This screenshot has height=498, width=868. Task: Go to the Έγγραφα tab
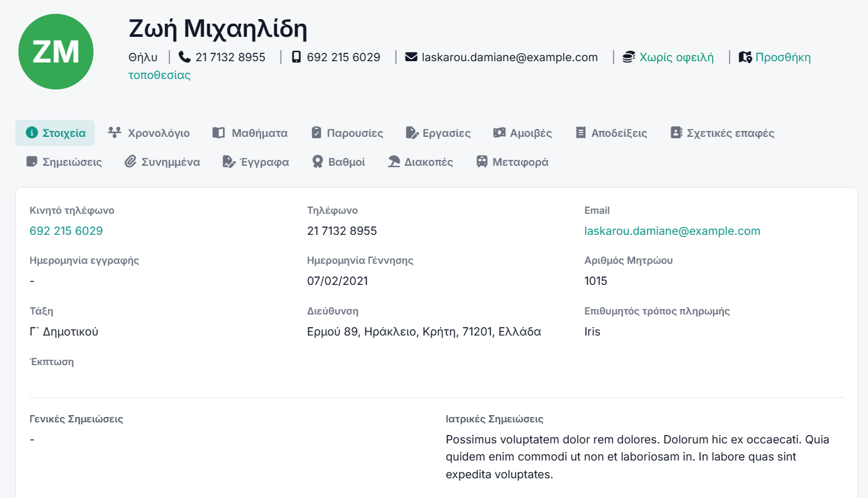click(x=256, y=162)
